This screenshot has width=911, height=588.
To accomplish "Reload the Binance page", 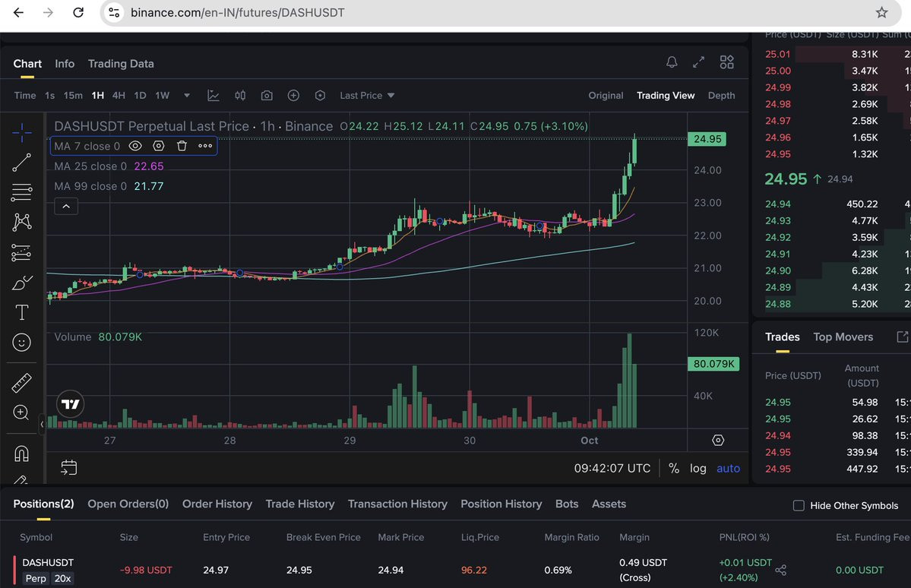I will click(x=77, y=12).
